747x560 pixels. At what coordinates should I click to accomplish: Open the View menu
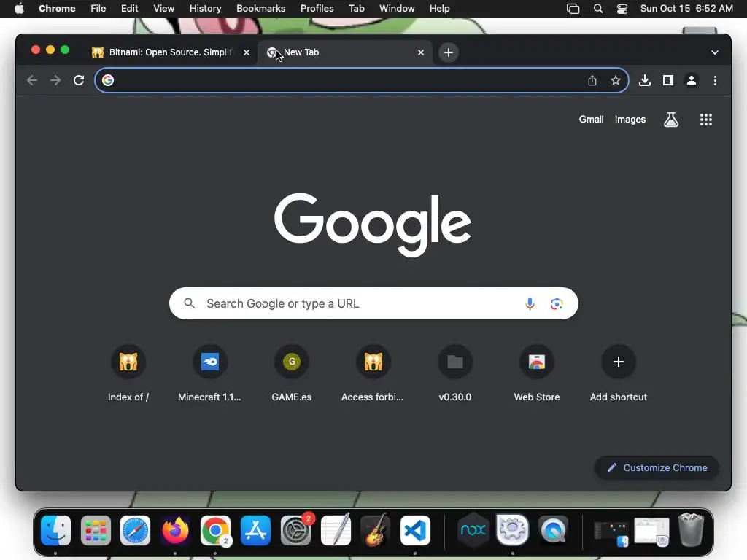coord(164,9)
